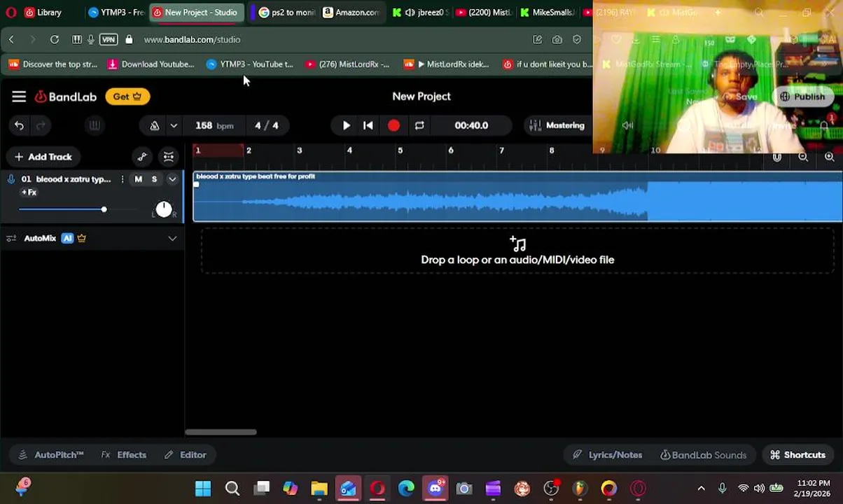The height and width of the screenshot is (504, 843).
Task: Start playback with the play button
Action: pos(346,125)
